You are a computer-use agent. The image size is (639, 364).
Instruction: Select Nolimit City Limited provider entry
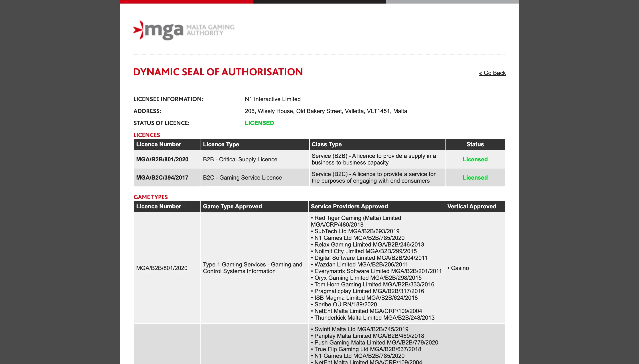click(364, 251)
